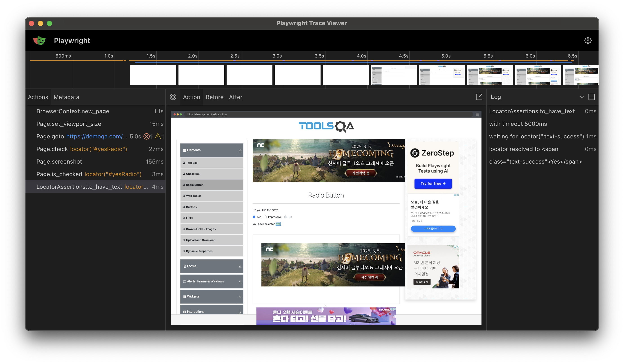The image size is (624, 364).
Task: Click the timeline at 3.0s marker
Action: [x=277, y=56]
